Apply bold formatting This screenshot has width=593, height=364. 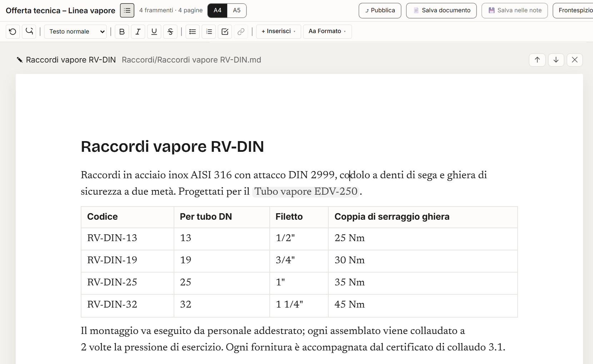122,31
